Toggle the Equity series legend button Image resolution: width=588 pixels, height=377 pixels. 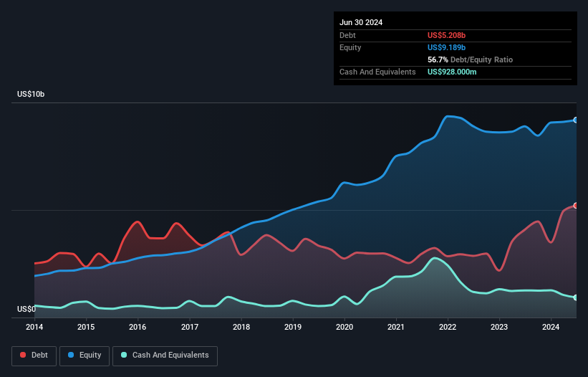point(85,355)
